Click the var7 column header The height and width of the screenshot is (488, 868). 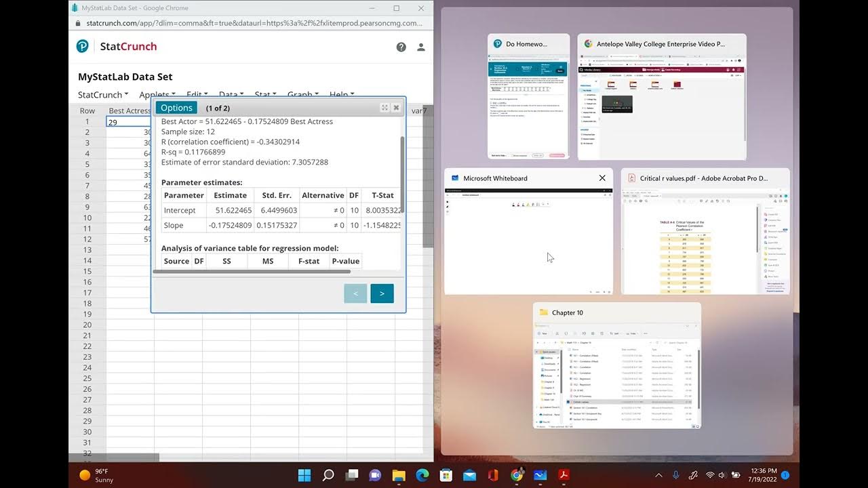[x=419, y=110]
